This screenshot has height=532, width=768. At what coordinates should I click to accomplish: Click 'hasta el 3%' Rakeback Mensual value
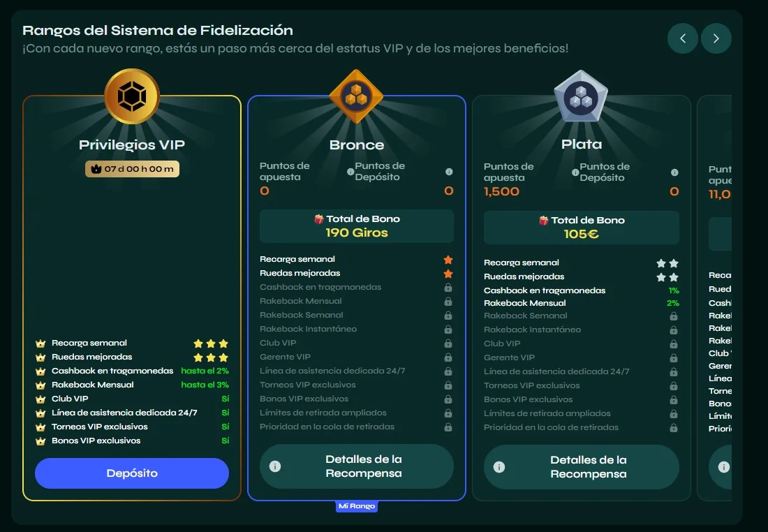click(x=205, y=385)
